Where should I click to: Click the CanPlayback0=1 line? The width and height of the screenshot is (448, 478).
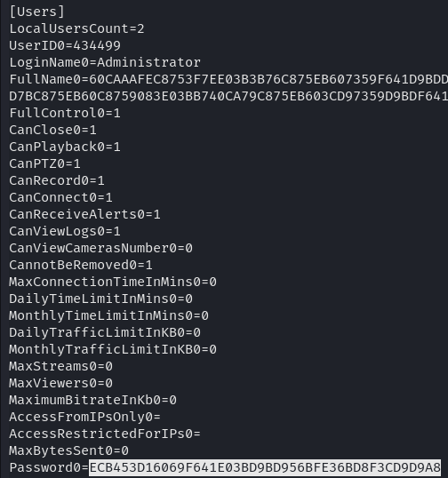(65, 147)
